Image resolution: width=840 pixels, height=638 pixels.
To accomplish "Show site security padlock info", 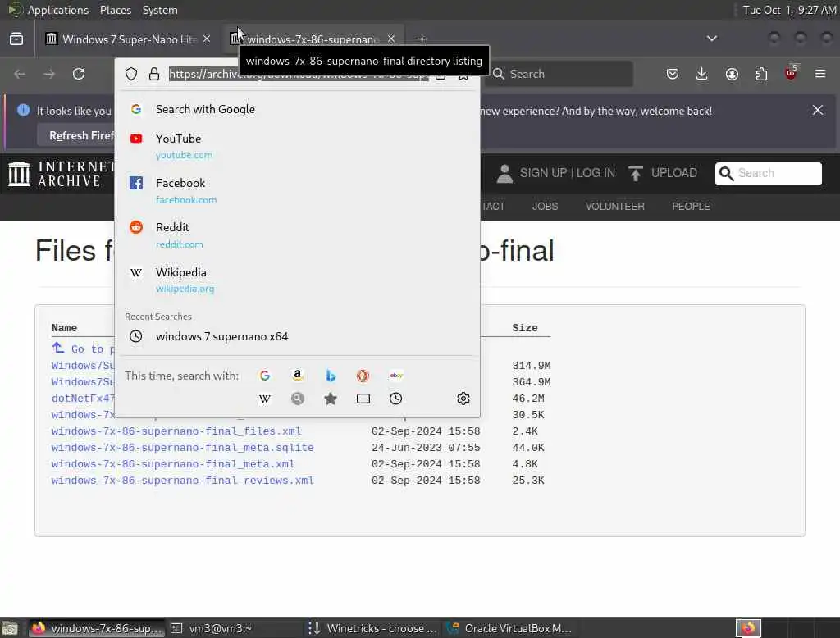I will (154, 74).
